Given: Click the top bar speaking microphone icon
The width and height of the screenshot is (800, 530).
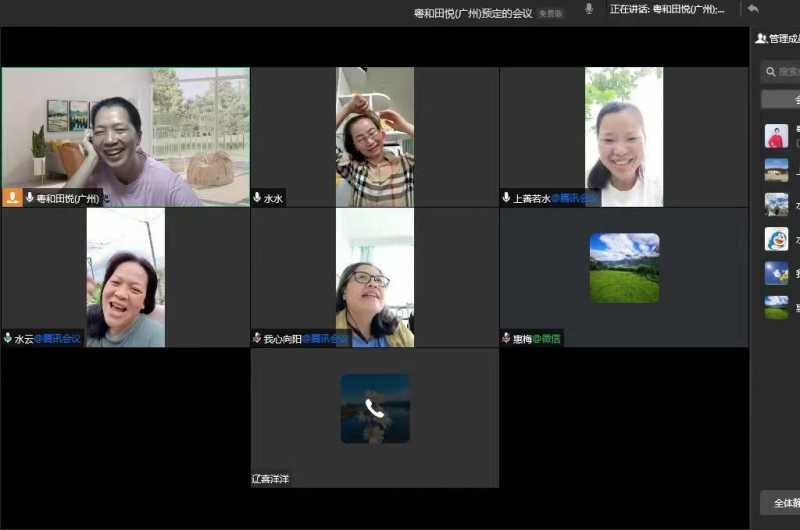Looking at the screenshot, I should pyautogui.click(x=589, y=9).
